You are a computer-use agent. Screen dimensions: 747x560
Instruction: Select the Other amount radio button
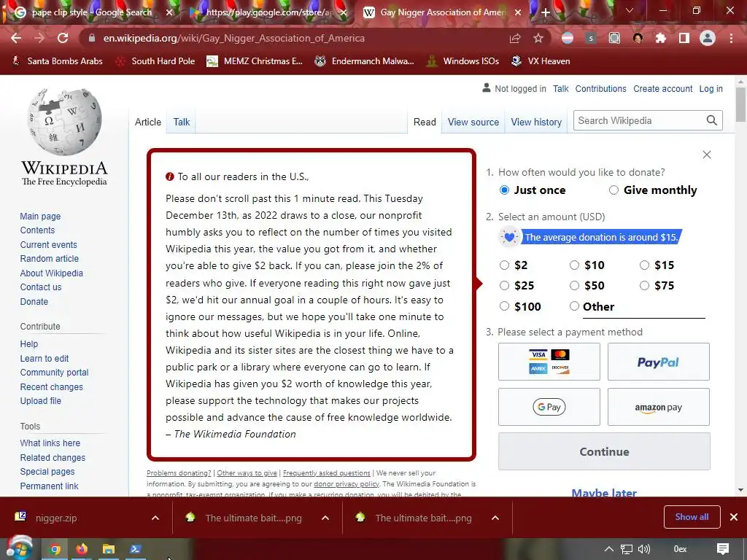pos(575,307)
